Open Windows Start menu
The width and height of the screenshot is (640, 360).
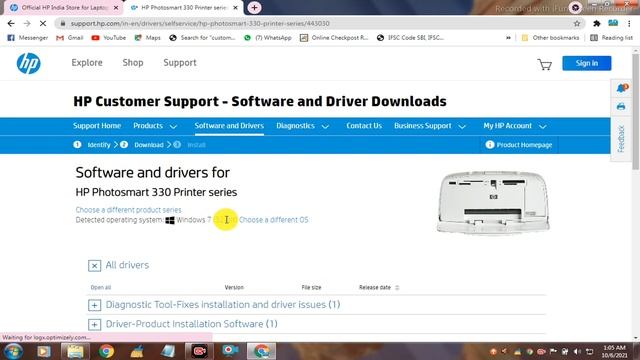pos(13,351)
